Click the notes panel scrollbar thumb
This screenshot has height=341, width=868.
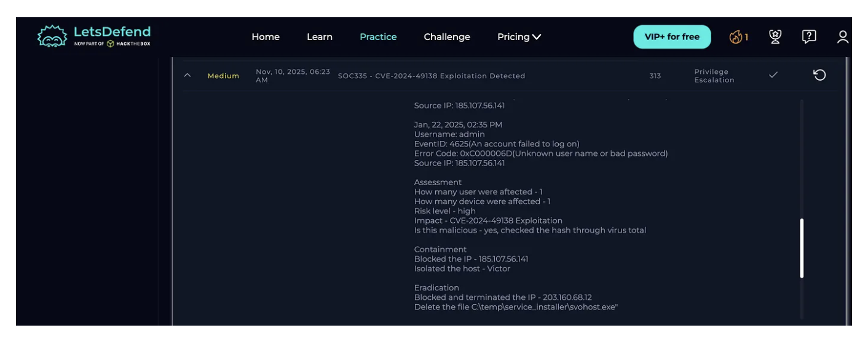802,248
